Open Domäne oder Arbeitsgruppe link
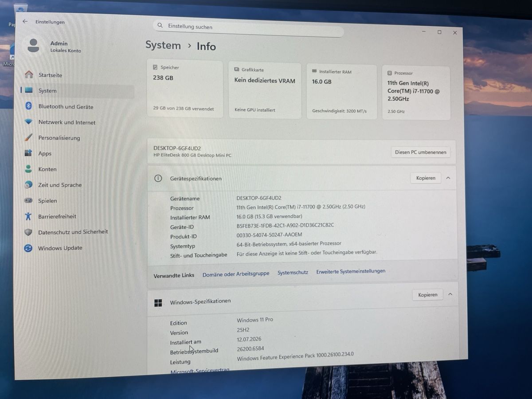The width and height of the screenshot is (532, 399). click(236, 274)
